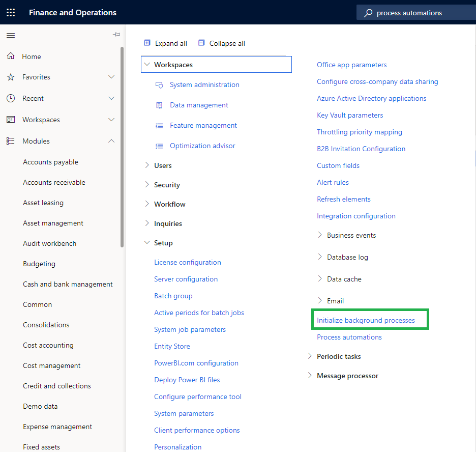
Task: Pin the navigation pane open
Action: tap(116, 35)
